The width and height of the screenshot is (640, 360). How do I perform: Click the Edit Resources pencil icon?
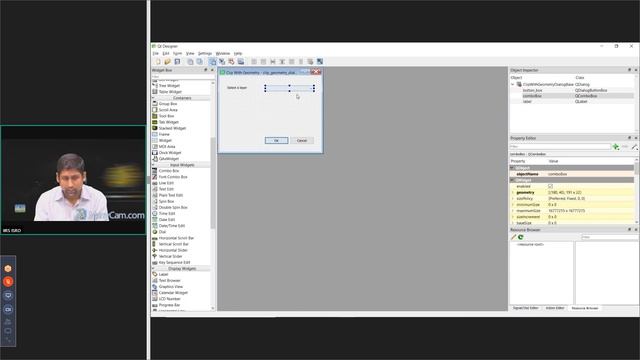click(x=513, y=237)
